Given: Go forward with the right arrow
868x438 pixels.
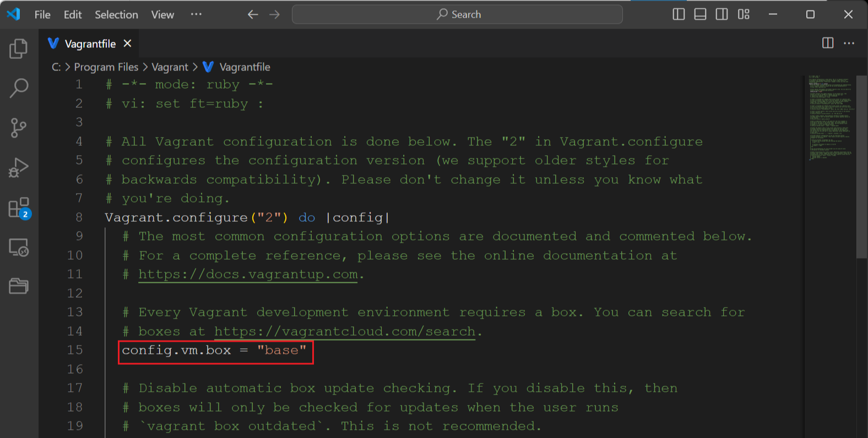Looking at the screenshot, I should (274, 14).
